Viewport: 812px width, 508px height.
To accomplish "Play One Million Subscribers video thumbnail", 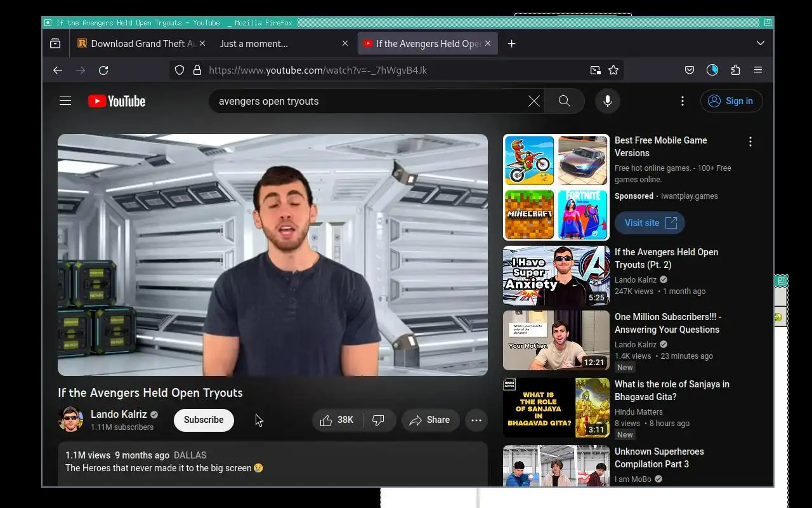I will point(556,340).
